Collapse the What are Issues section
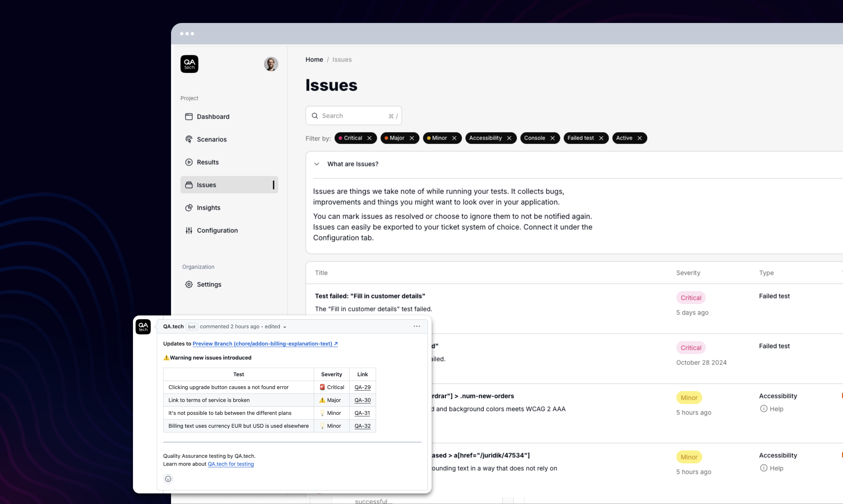 [316, 164]
